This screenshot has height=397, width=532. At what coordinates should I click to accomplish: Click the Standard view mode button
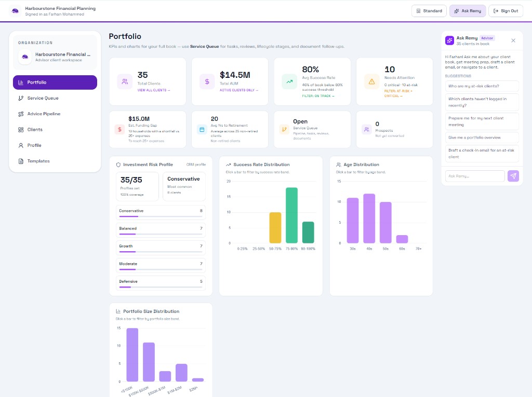(x=429, y=11)
